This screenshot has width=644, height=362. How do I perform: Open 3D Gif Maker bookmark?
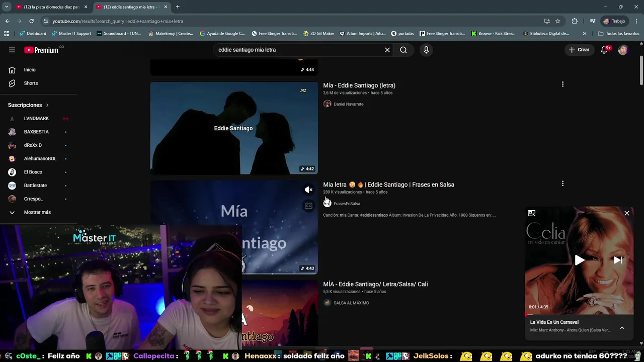pyautogui.click(x=318, y=34)
